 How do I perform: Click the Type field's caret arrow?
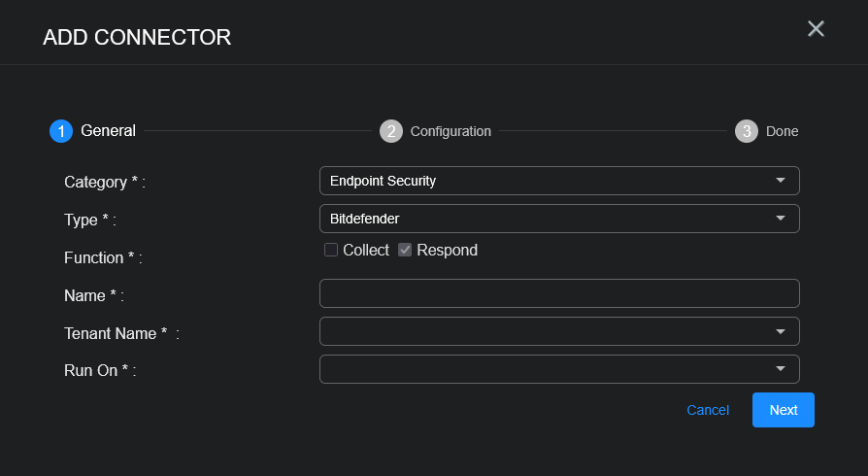tap(781, 219)
